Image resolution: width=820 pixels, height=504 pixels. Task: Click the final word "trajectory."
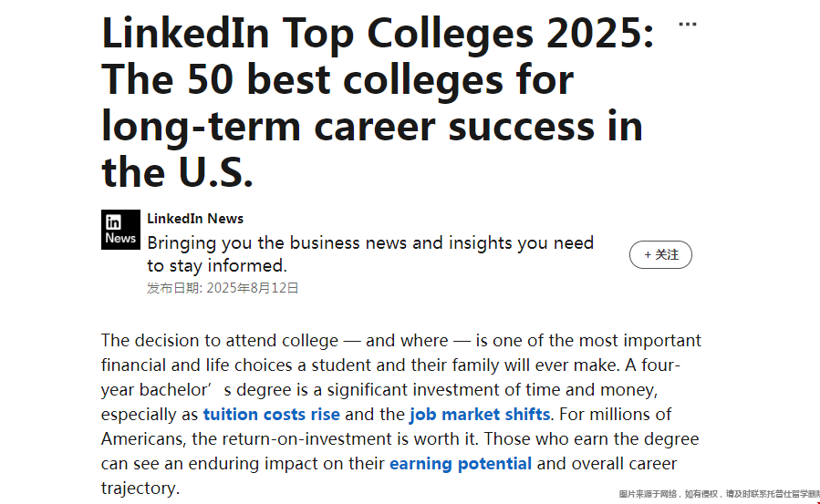(x=140, y=489)
